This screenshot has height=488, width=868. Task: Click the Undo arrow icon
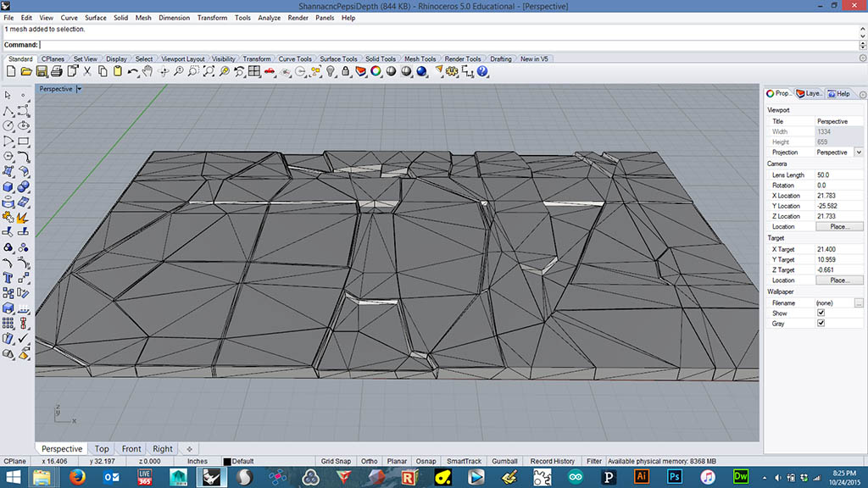click(131, 72)
